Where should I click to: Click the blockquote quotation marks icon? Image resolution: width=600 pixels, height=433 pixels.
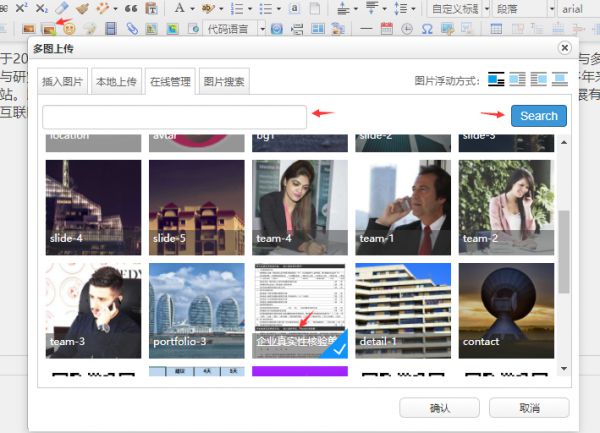(x=130, y=8)
